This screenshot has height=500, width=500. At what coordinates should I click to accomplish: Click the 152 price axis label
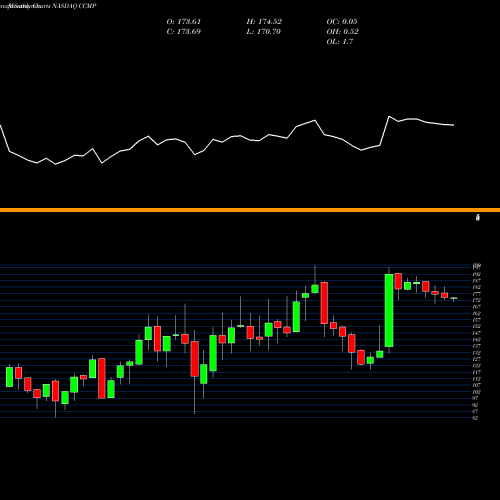(477, 326)
